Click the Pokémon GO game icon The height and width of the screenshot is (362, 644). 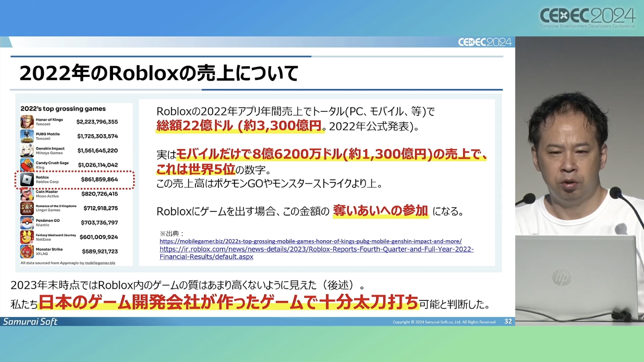[x=27, y=223]
